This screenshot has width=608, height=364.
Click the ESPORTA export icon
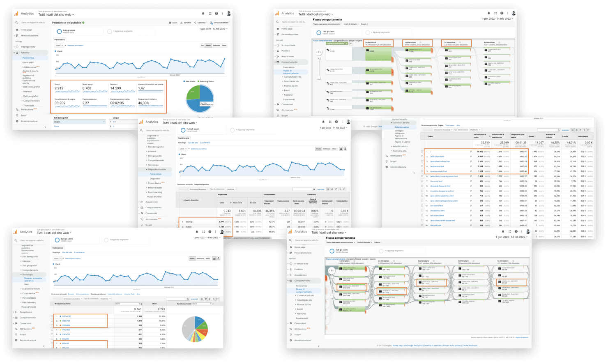point(181,23)
